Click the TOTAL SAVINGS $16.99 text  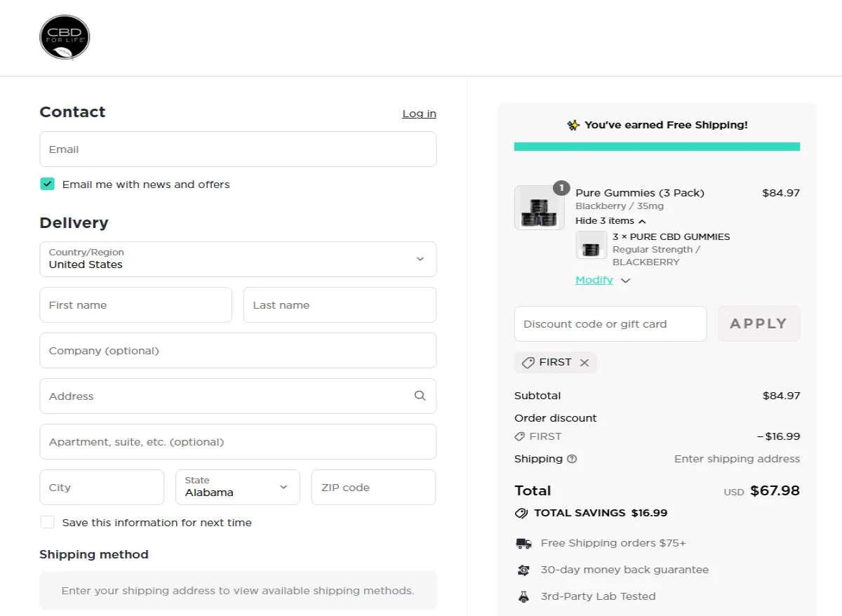[x=601, y=513]
